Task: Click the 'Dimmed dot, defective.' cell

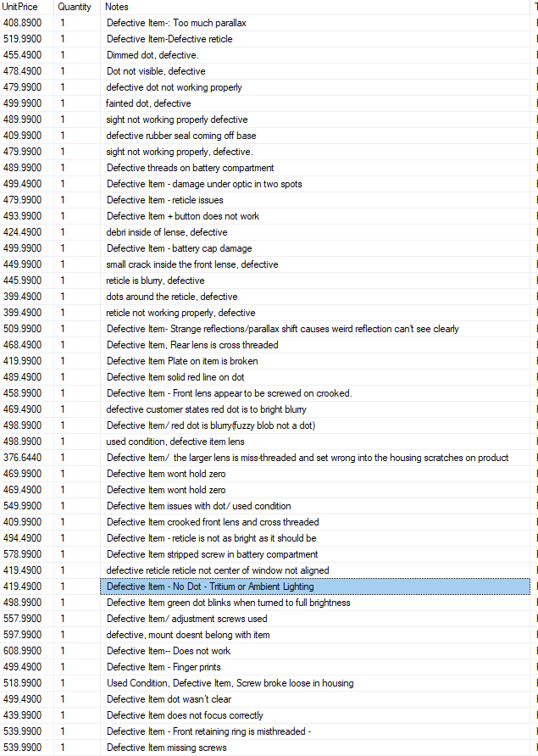Action: 315,55
